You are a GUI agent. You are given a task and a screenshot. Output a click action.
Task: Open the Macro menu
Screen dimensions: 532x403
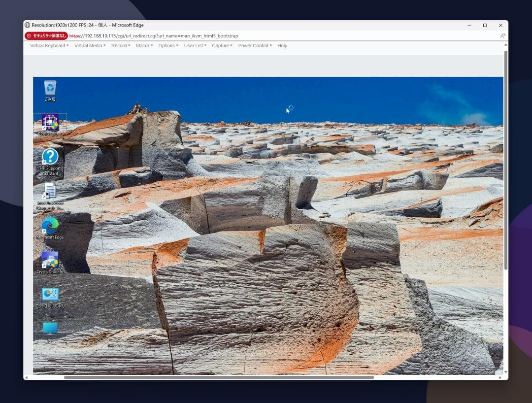[144, 46]
